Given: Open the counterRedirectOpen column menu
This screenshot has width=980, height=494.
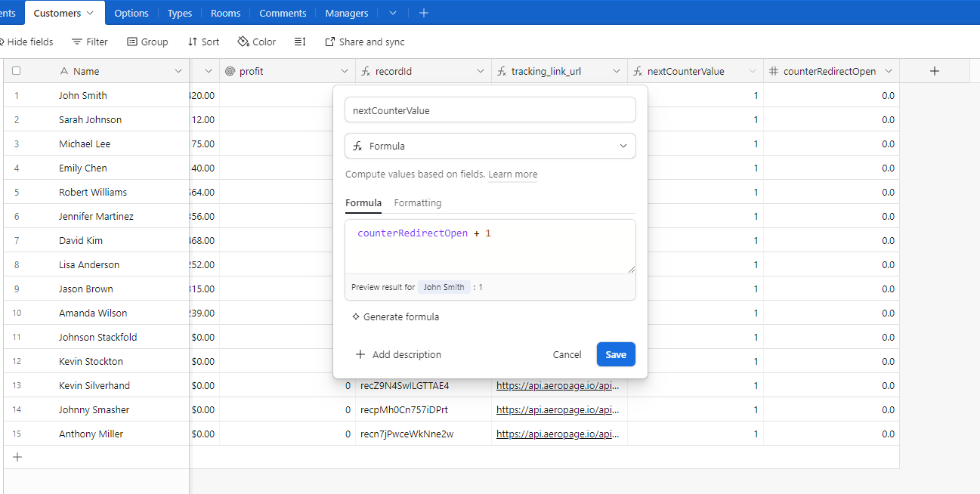Looking at the screenshot, I should pos(889,71).
